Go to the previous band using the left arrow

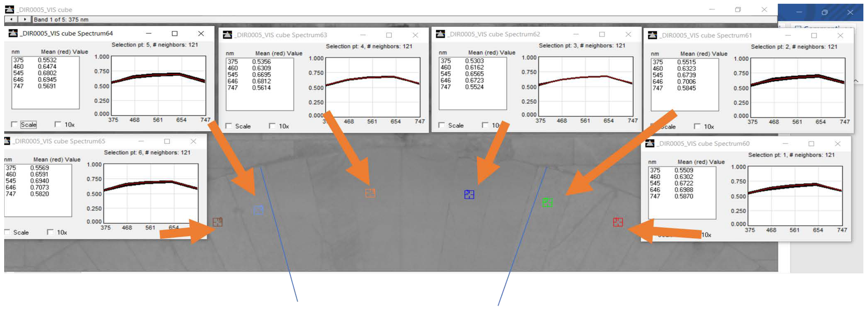[11, 20]
